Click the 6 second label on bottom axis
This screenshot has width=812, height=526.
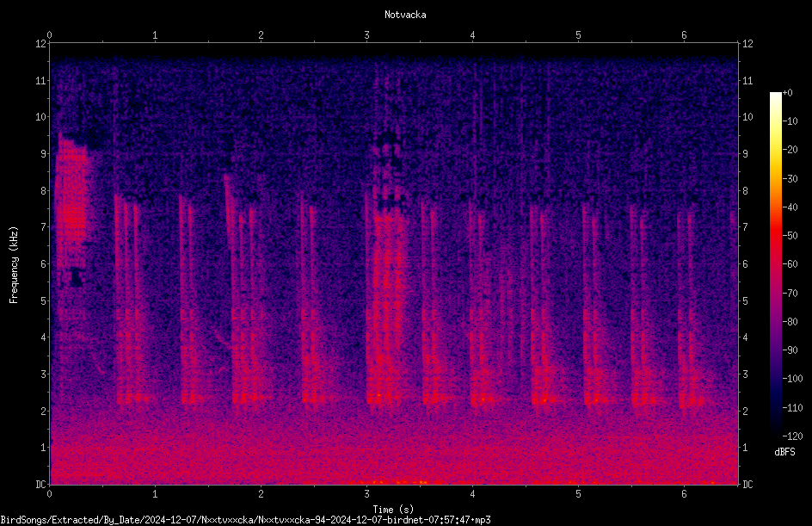pos(684,494)
